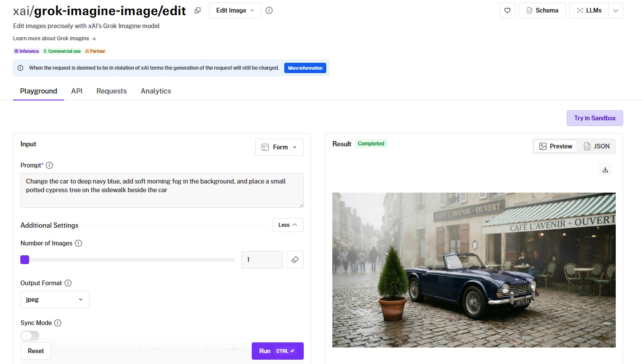Click the Output Format info icon
Image resolution: width=643 pixels, height=364 pixels.
click(68, 283)
